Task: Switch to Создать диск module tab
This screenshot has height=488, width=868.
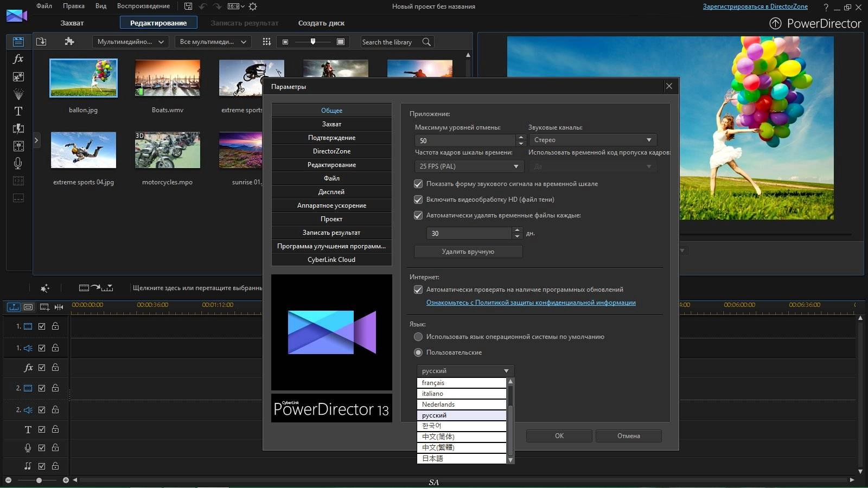Action: [x=321, y=23]
